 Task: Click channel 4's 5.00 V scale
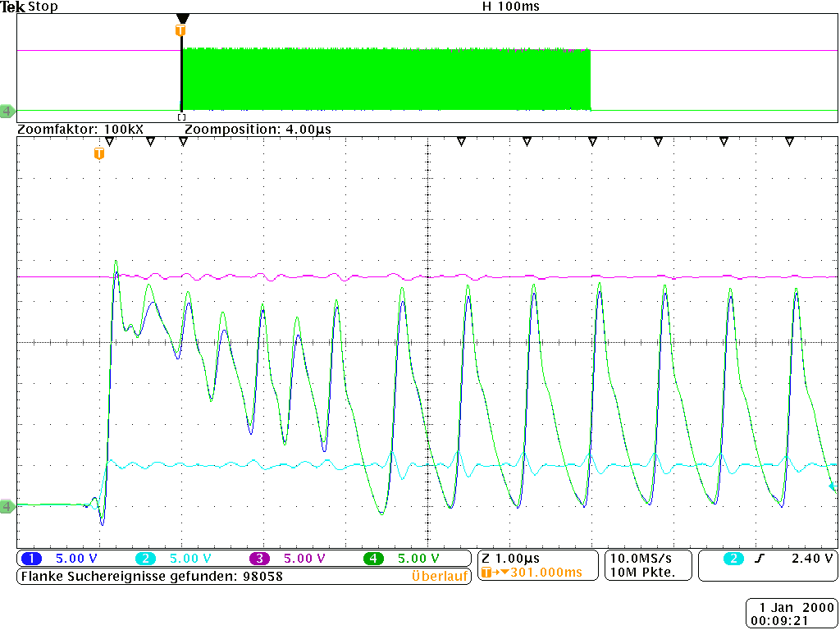pyautogui.click(x=419, y=559)
